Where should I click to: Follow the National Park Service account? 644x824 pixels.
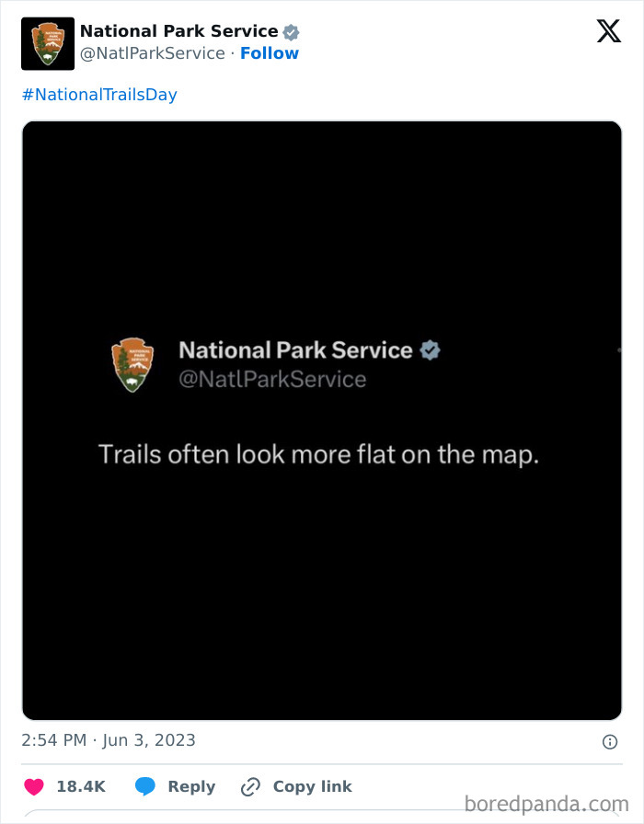(x=270, y=53)
